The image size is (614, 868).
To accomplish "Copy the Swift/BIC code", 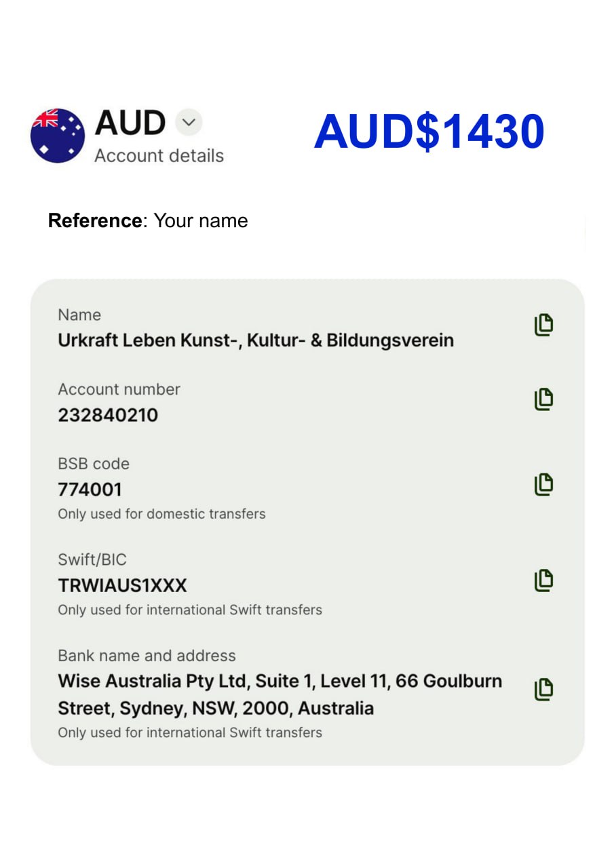I will [x=543, y=580].
